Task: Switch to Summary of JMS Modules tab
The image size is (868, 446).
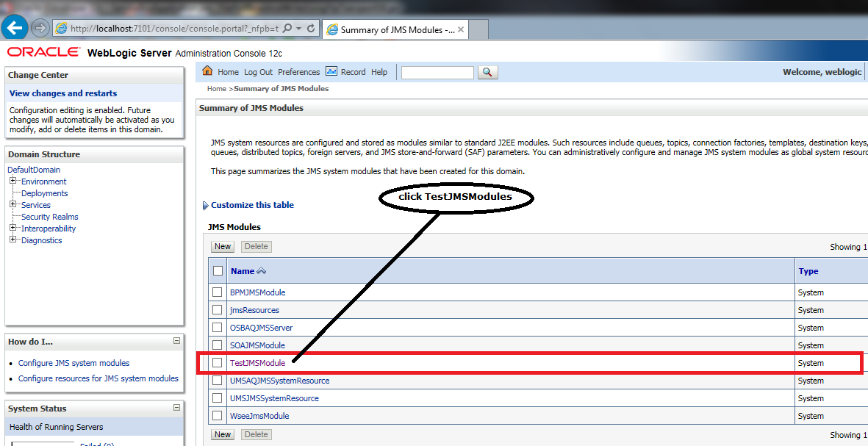Action: click(397, 30)
